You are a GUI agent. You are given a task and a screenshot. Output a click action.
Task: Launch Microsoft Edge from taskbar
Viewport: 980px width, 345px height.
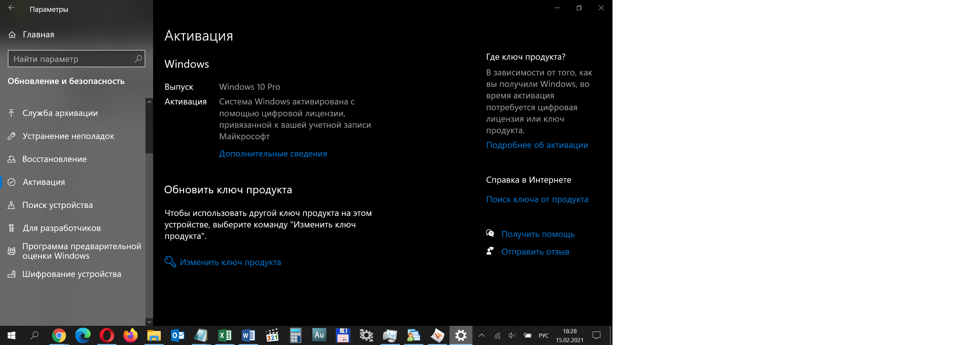point(83,335)
